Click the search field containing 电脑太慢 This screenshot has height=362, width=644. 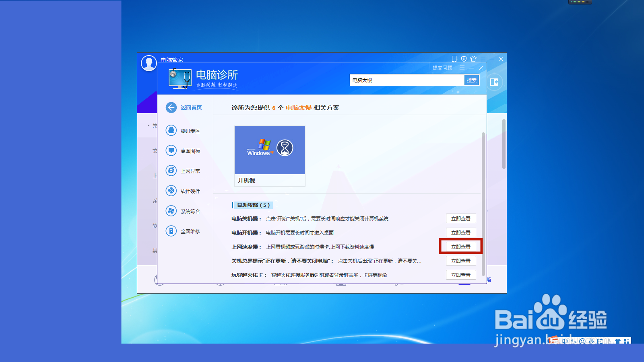coord(407,80)
